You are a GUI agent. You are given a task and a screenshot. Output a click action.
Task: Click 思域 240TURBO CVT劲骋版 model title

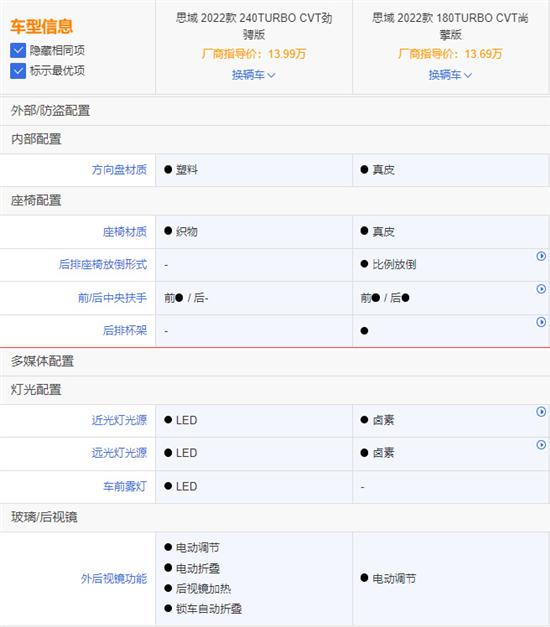[254, 26]
